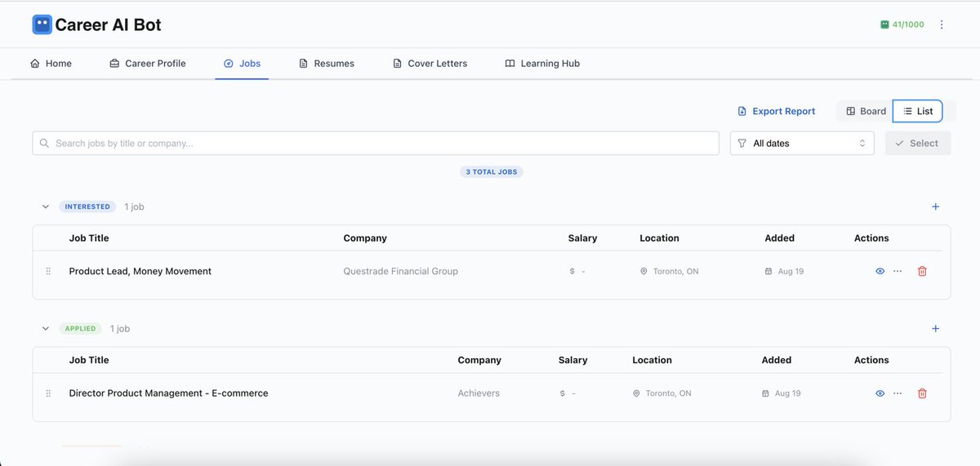This screenshot has width=980, height=466.
Task: View the Product Lead job via eye icon
Action: click(880, 272)
